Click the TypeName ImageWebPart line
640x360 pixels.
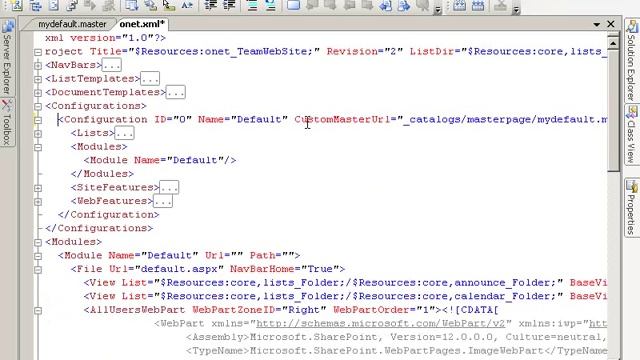tap(396, 351)
